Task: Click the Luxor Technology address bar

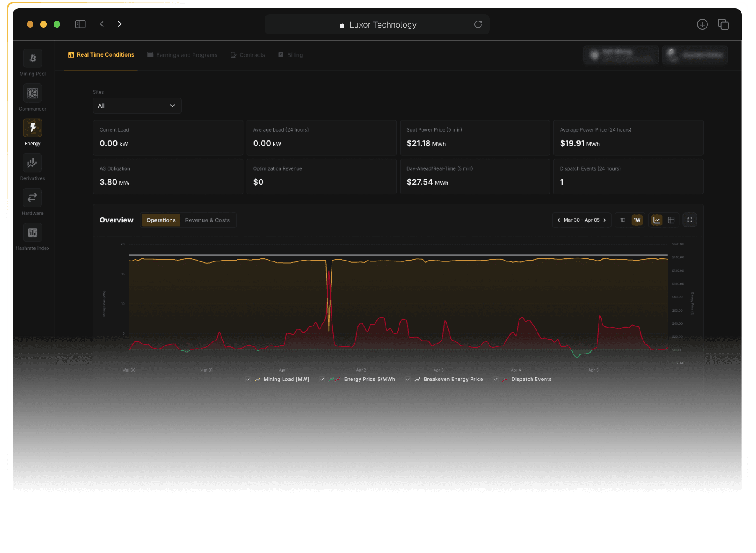Action: [x=377, y=24]
